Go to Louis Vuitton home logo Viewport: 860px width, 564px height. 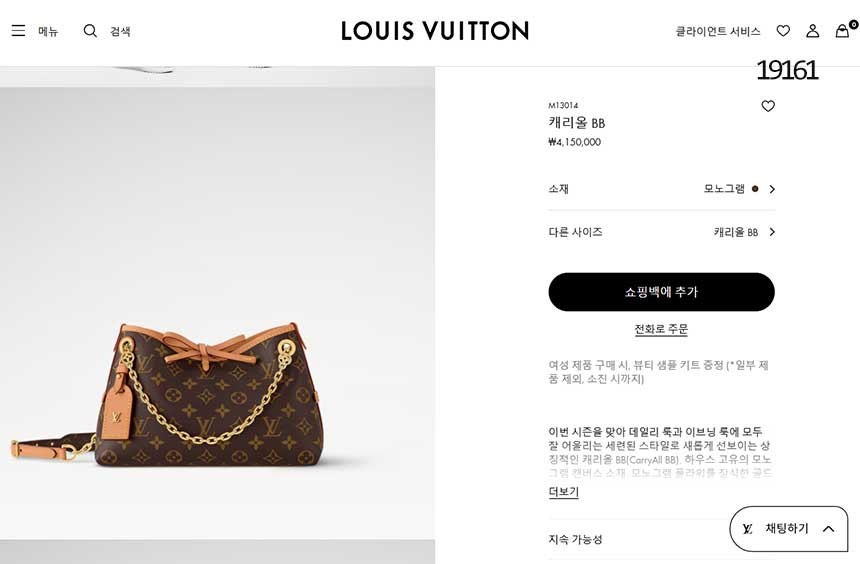point(435,31)
